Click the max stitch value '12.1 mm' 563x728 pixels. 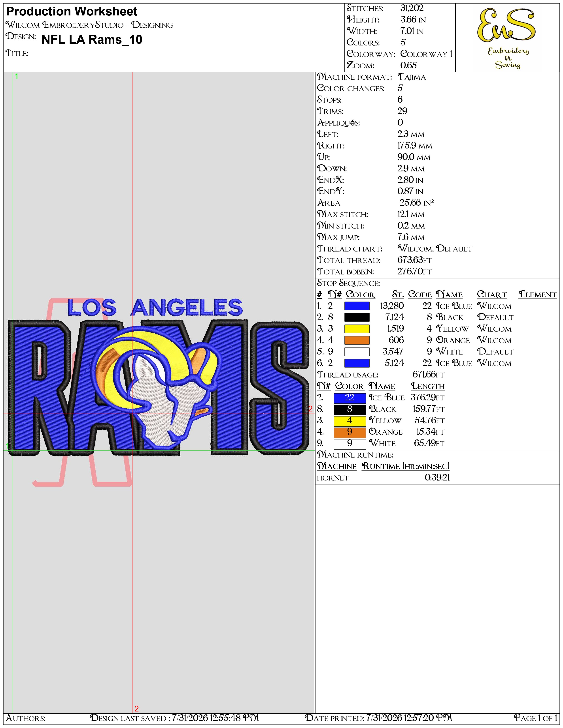(411, 214)
